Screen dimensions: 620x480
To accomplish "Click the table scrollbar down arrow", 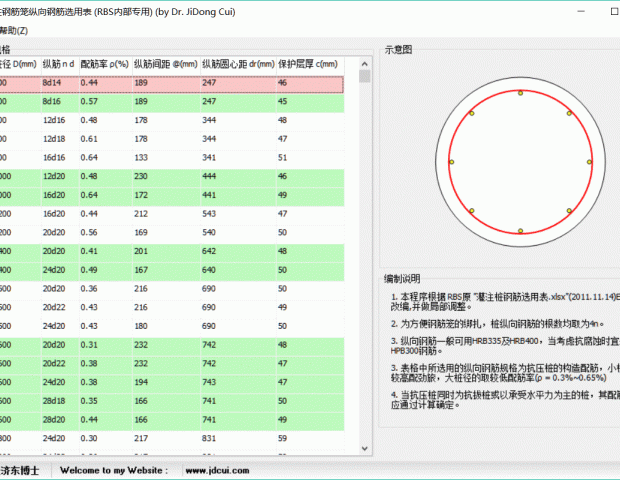I will tap(365, 451).
